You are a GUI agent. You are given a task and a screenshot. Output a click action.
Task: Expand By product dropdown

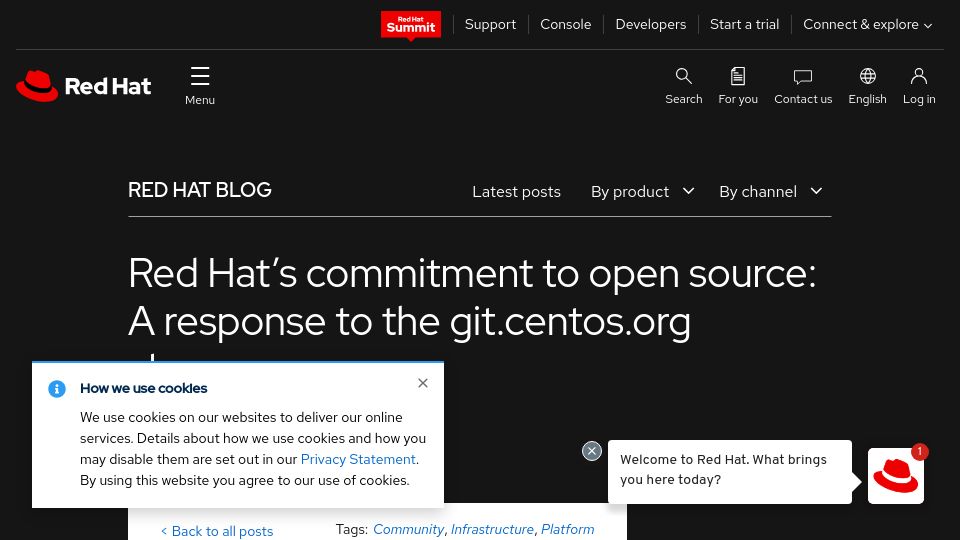[x=642, y=192]
